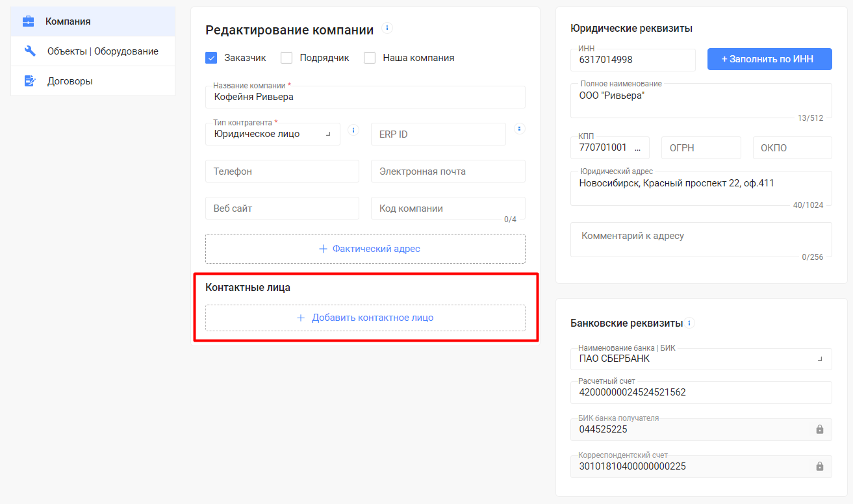
Task: Enable the Подрядчик checkbox
Action: 286,58
